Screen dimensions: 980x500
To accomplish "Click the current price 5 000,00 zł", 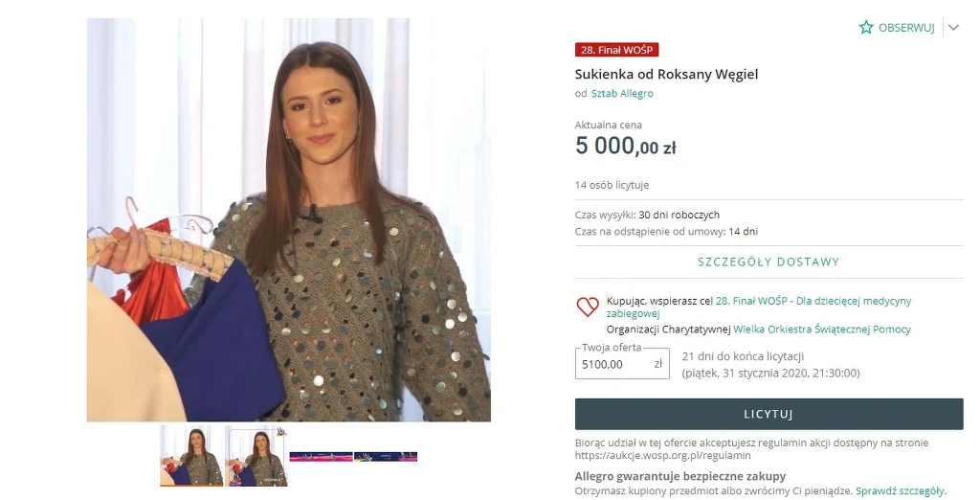I will point(626,146).
